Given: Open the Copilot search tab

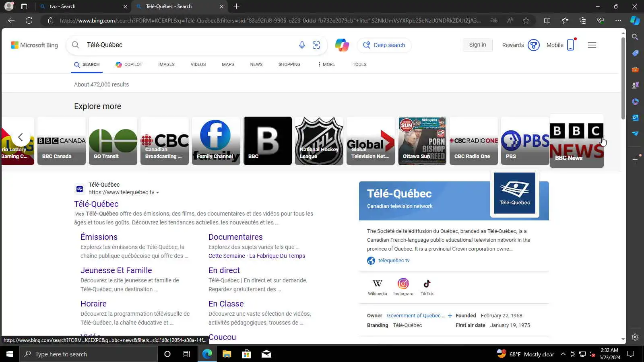Looking at the screenshot, I should (129, 64).
